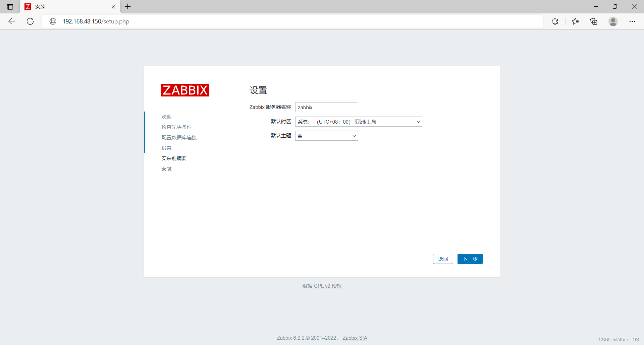Viewport: 644px width, 345px height.
Task: Click the Zabbix 服务器名称 label
Action: click(x=270, y=107)
